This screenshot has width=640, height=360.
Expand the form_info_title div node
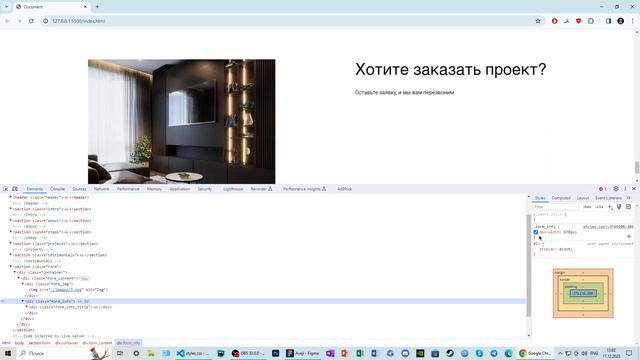27,307
